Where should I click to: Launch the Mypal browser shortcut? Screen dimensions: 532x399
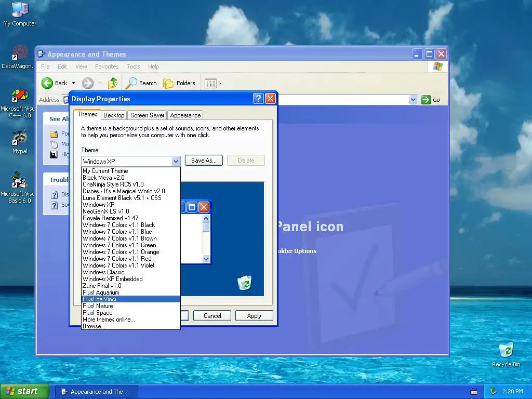(20, 142)
